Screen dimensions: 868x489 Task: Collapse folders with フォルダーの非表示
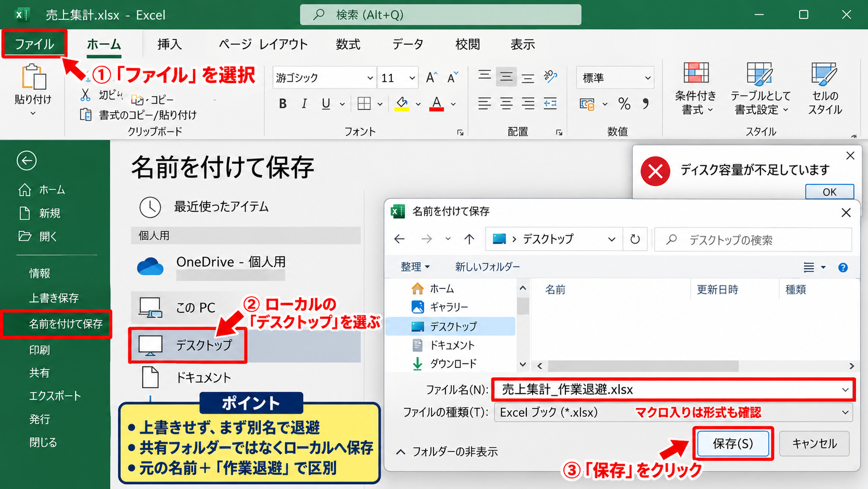coord(447,452)
